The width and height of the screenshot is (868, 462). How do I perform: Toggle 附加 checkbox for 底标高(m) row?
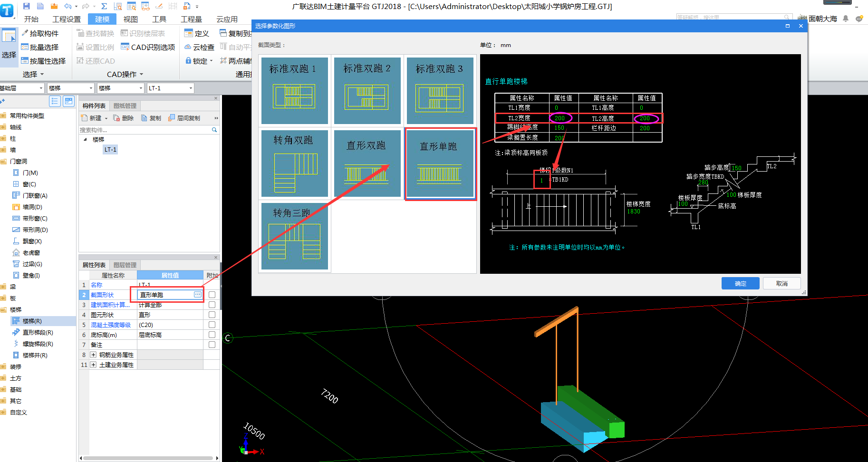tap(212, 335)
